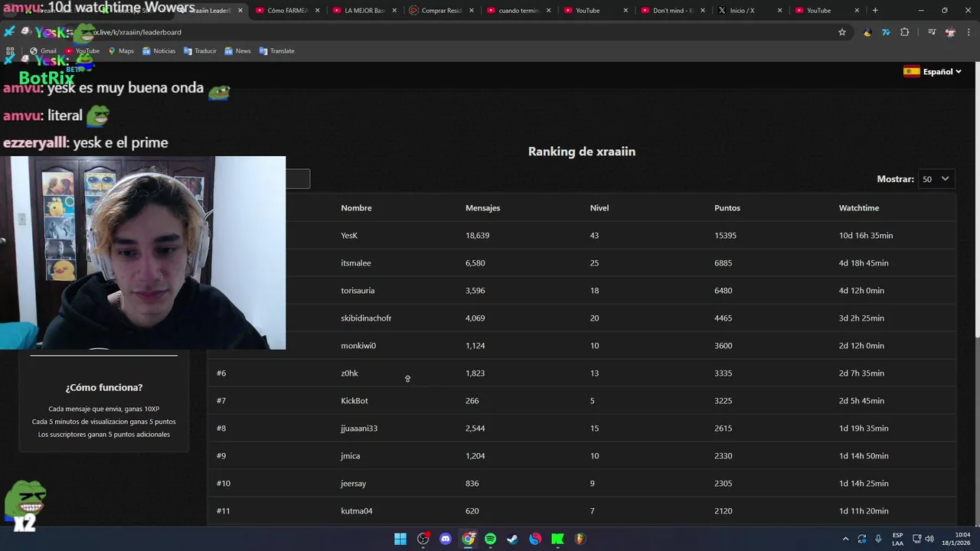Image resolution: width=980 pixels, height=551 pixels.
Task: Select the YesK username
Action: point(349,236)
